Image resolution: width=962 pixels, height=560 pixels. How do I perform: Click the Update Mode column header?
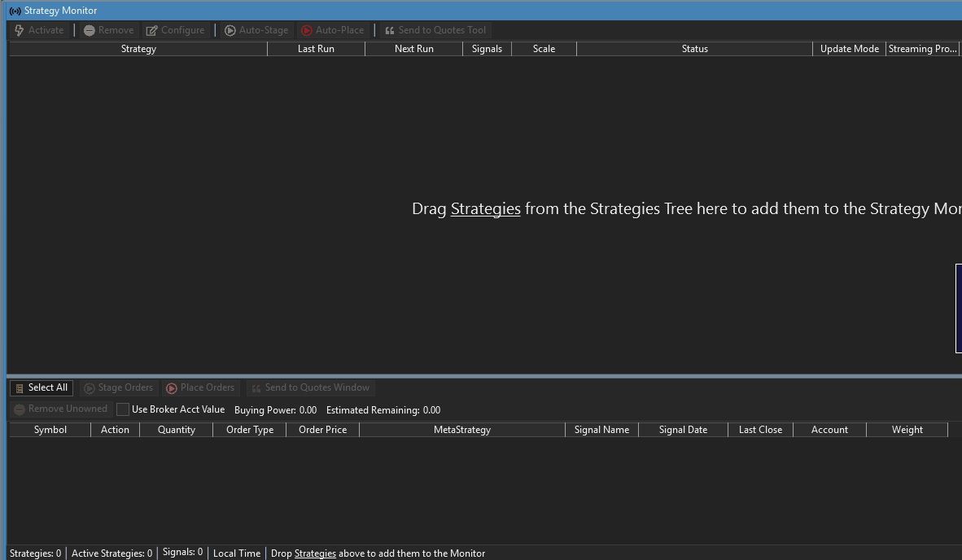(849, 49)
